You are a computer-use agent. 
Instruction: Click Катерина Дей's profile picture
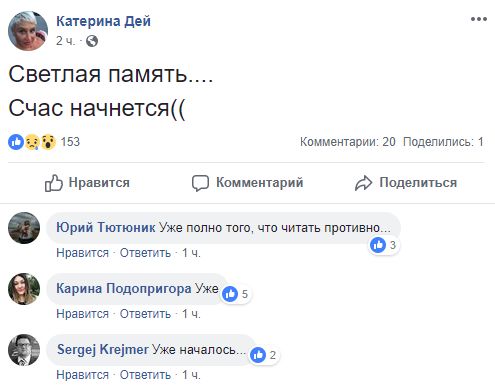tap(28, 31)
